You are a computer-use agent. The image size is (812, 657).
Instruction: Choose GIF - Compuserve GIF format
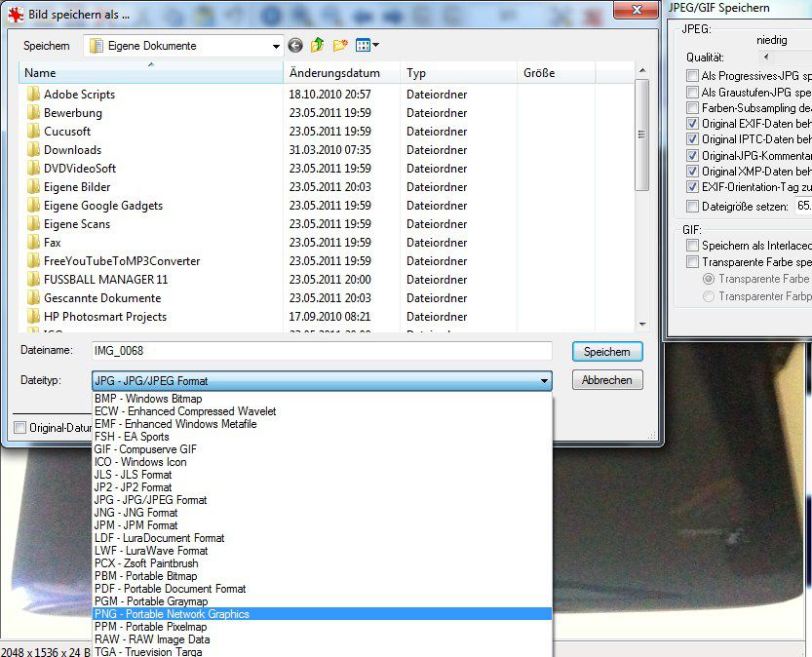click(145, 449)
